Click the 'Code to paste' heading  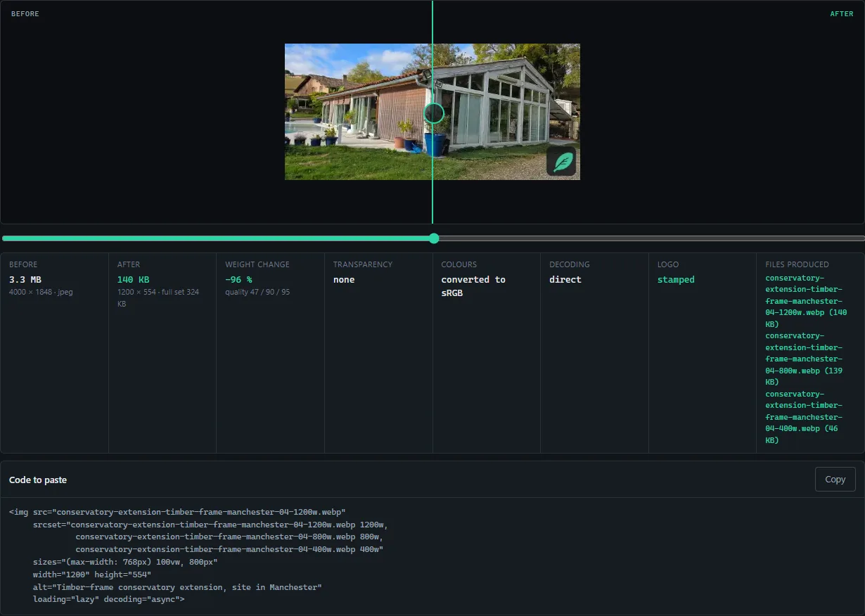38,480
